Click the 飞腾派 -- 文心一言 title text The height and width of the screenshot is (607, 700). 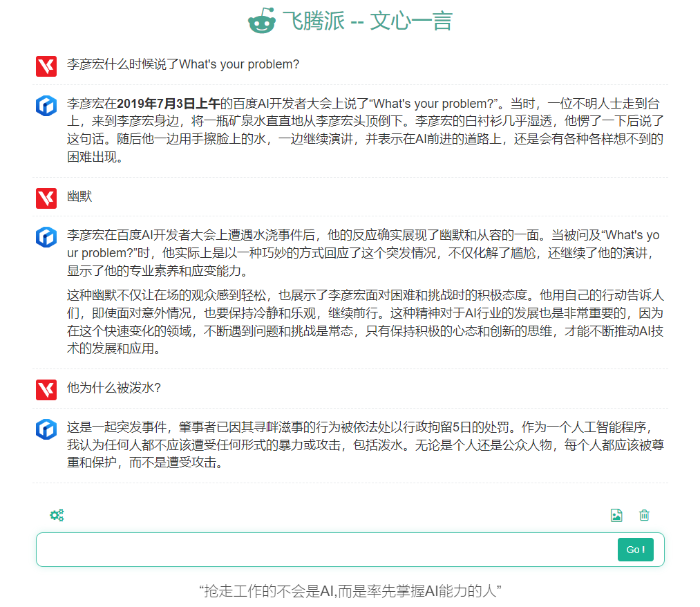(367, 21)
